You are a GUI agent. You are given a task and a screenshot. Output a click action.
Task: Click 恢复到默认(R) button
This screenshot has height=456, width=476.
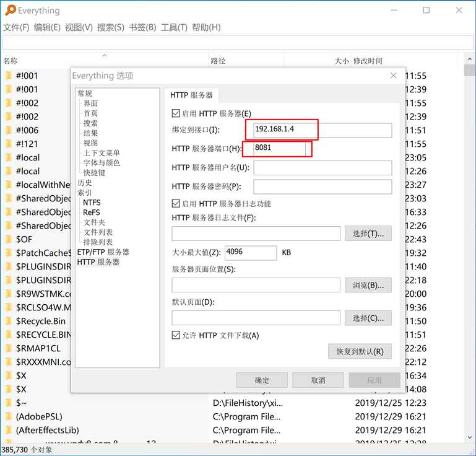[x=360, y=351]
